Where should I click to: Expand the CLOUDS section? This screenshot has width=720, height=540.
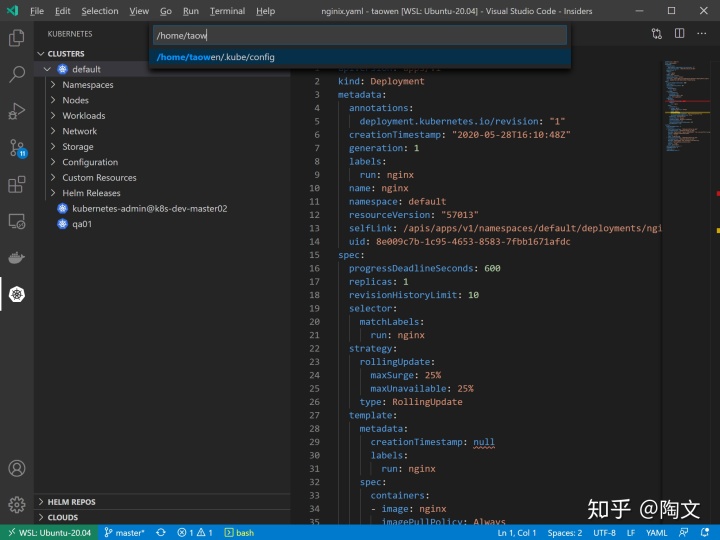click(163, 518)
